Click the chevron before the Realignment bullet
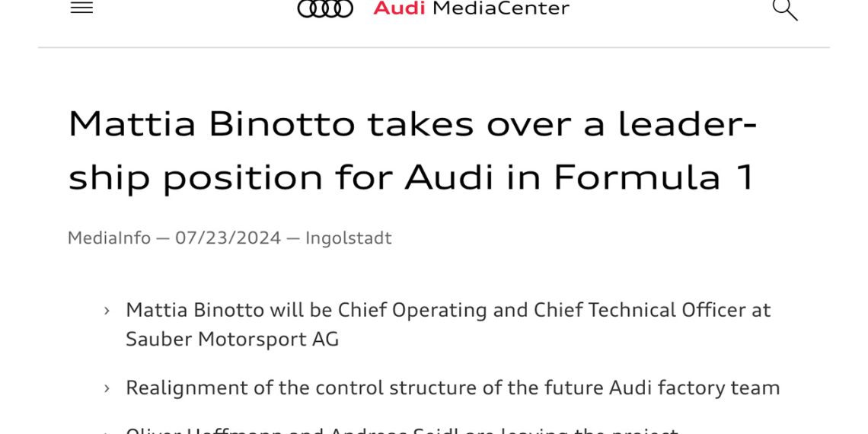 click(107, 388)
